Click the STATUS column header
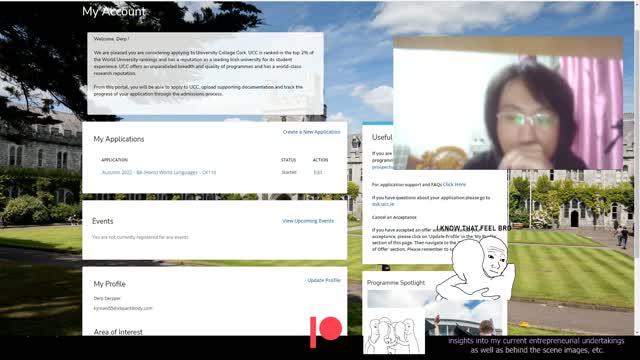 tap(288, 160)
